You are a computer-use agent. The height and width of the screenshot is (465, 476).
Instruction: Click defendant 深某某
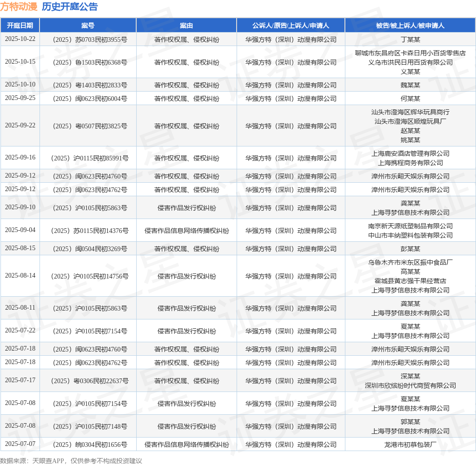[410, 376]
